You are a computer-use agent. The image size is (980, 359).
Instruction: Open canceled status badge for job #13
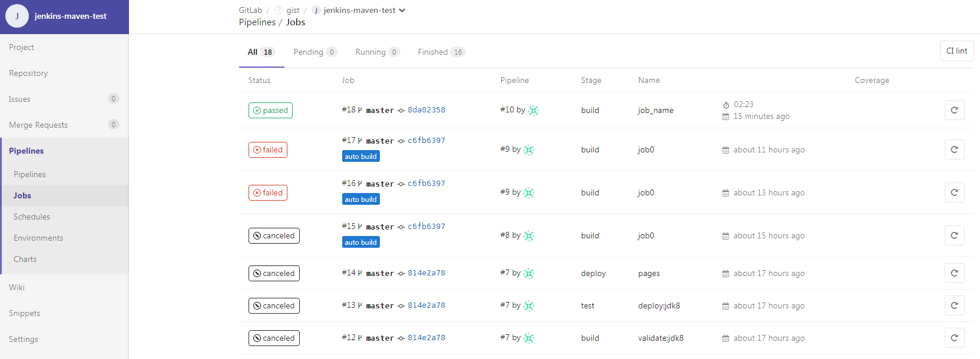[x=274, y=305]
